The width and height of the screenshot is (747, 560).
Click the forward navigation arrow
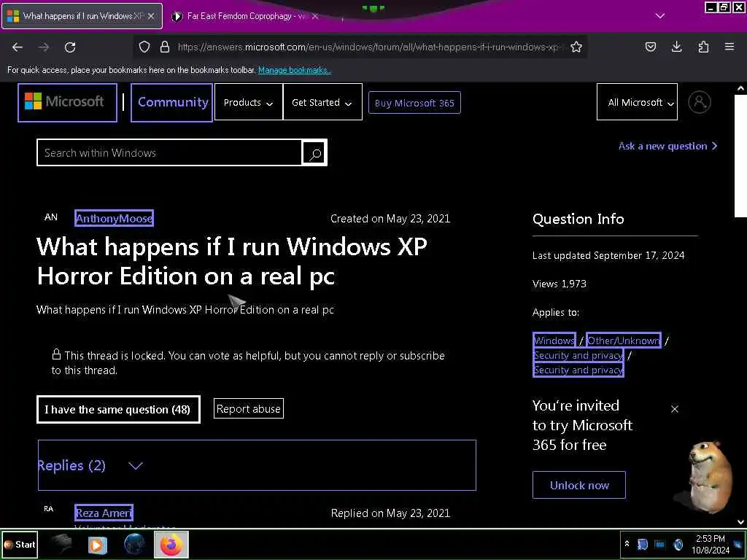[x=44, y=47]
